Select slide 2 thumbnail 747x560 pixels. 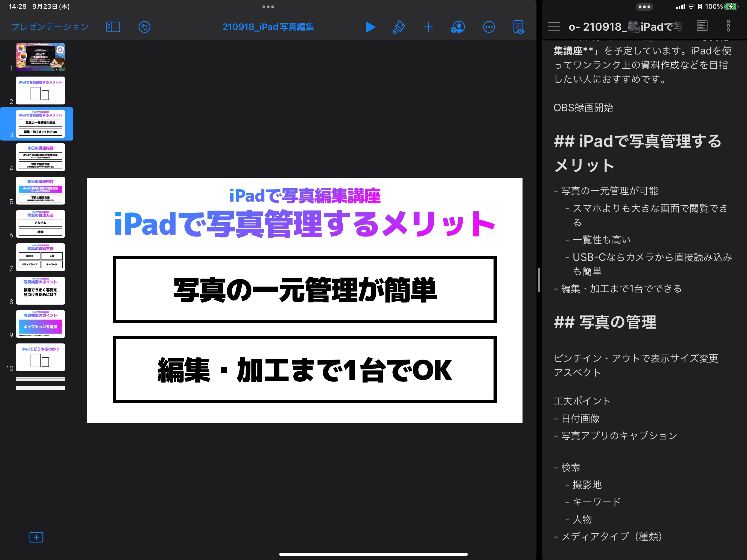pyautogui.click(x=40, y=91)
